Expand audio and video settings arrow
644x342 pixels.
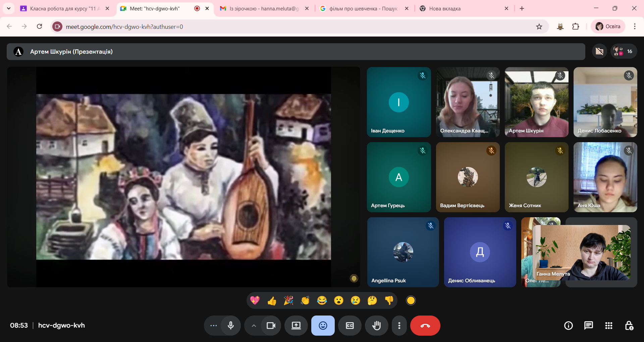pos(254,326)
